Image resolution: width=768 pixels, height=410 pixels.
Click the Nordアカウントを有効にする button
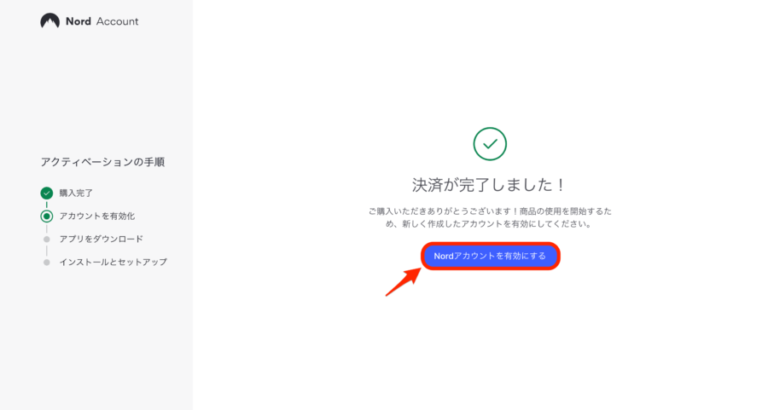point(490,256)
